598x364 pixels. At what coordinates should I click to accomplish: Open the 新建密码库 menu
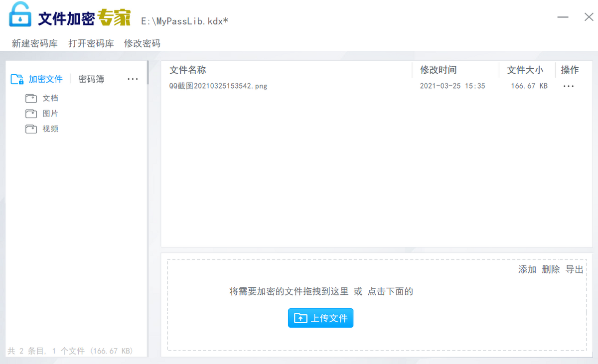pyautogui.click(x=35, y=43)
